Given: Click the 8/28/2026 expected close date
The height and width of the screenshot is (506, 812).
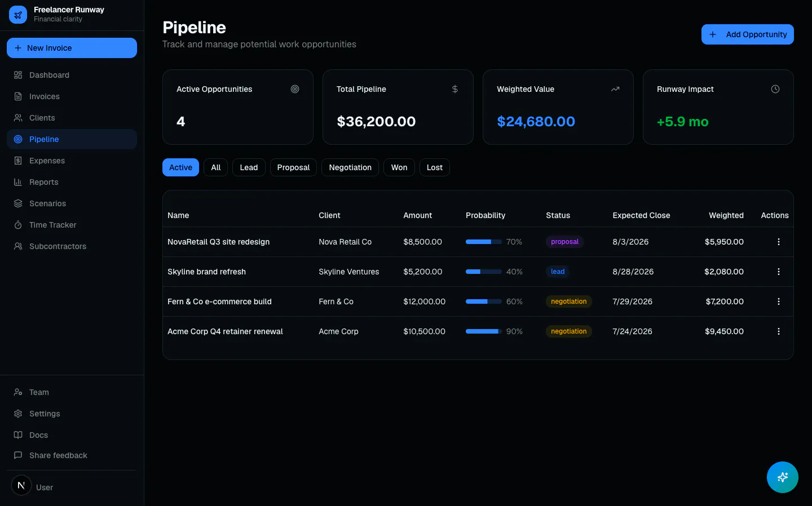Looking at the screenshot, I should coord(633,272).
